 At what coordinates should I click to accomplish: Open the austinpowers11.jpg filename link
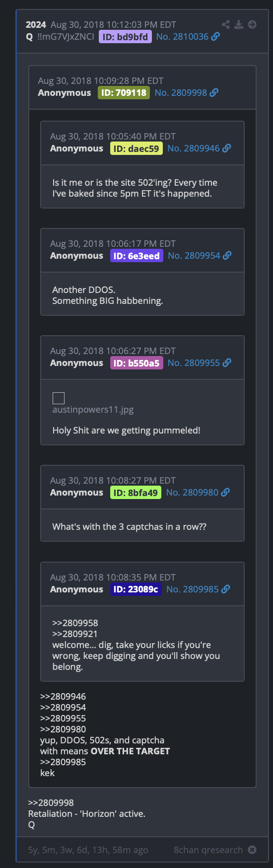coord(93,410)
